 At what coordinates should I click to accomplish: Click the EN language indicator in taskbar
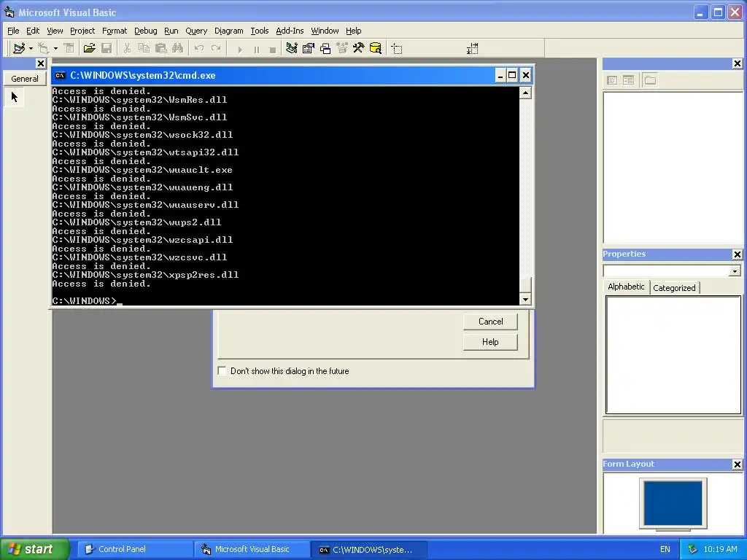[x=665, y=549]
